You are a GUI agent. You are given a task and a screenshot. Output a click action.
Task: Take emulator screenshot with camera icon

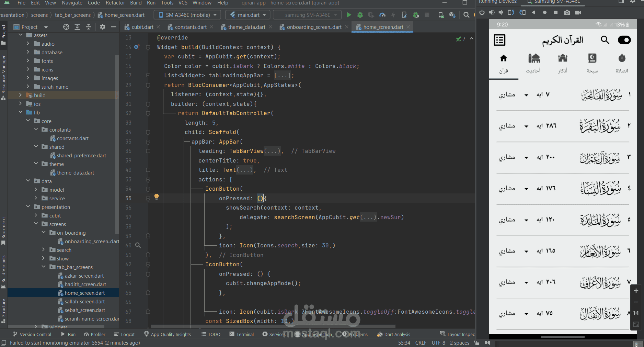coord(567,12)
